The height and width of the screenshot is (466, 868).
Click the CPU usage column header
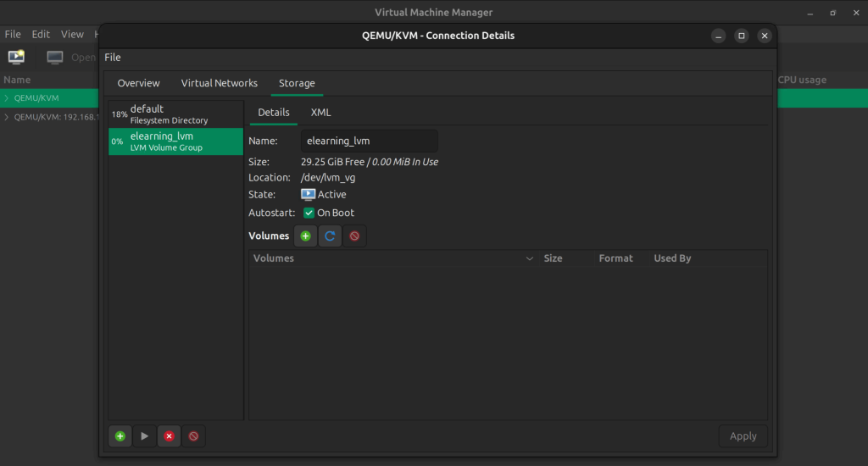point(802,80)
